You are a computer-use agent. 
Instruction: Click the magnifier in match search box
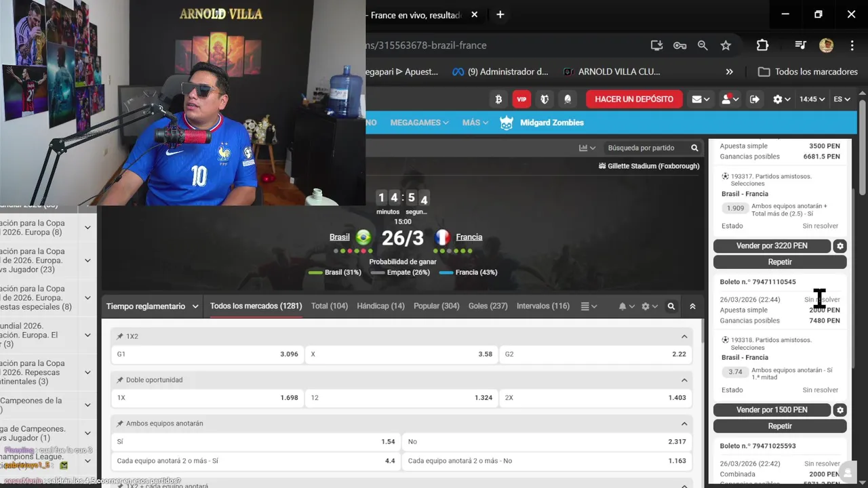coord(694,148)
